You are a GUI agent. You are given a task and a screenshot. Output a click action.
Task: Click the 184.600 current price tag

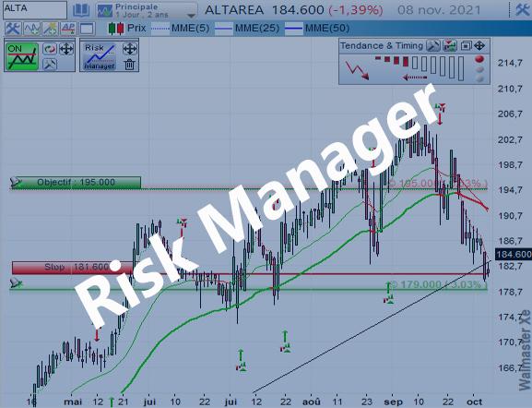click(514, 255)
